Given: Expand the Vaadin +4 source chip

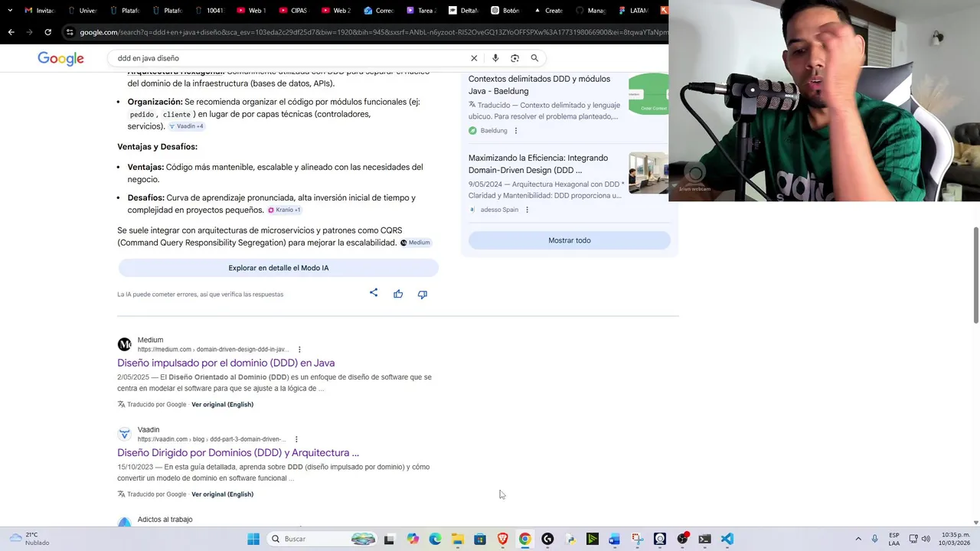Looking at the screenshot, I should 186,126.
